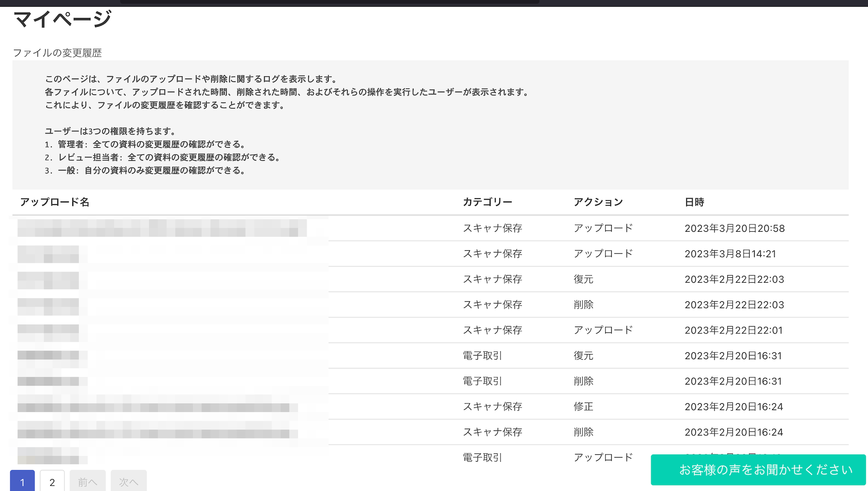868x491 pixels.
Task: Click 電子取引 category in the last row
Action: (482, 458)
